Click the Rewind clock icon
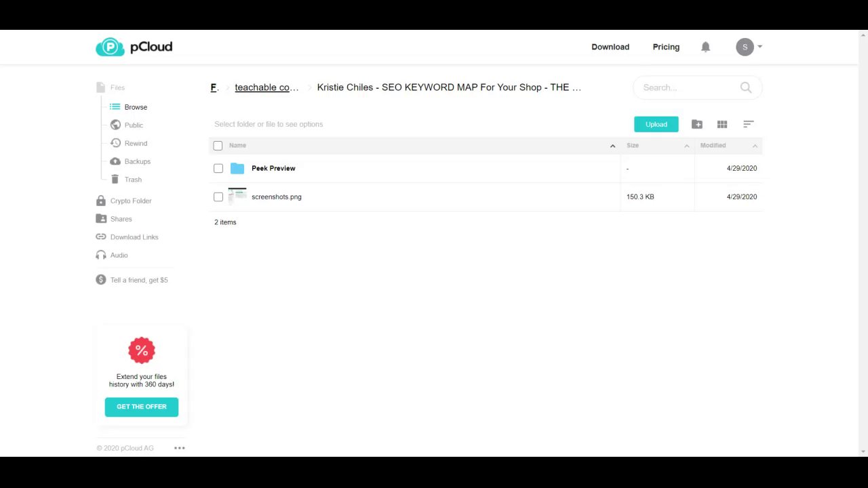The image size is (868, 488). point(115,143)
